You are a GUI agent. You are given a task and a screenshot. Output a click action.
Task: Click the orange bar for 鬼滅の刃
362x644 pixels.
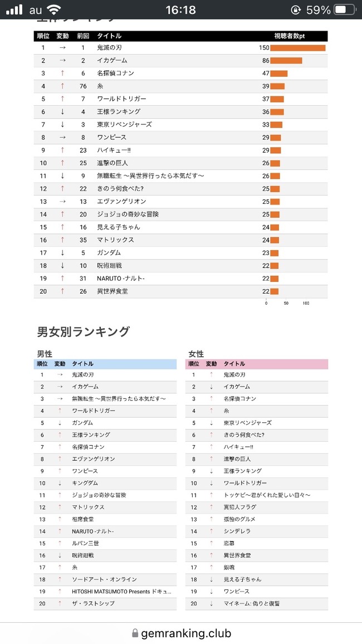(298, 48)
